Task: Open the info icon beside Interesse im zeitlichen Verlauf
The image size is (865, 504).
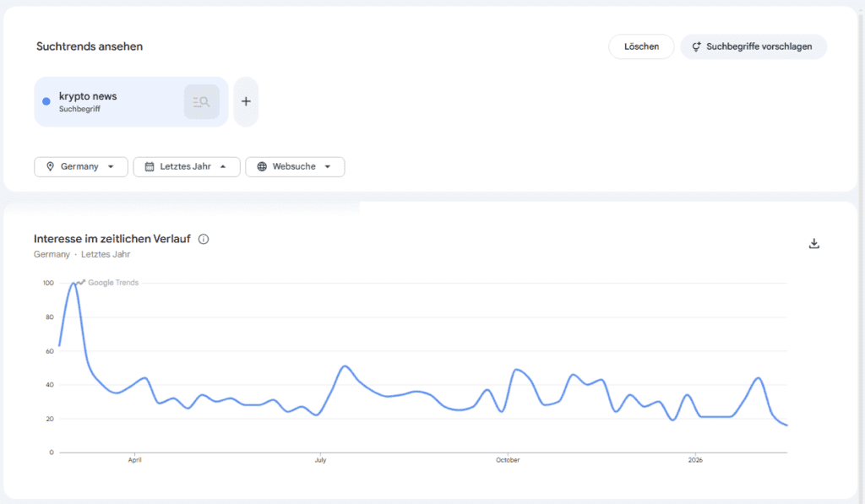Action: point(204,239)
